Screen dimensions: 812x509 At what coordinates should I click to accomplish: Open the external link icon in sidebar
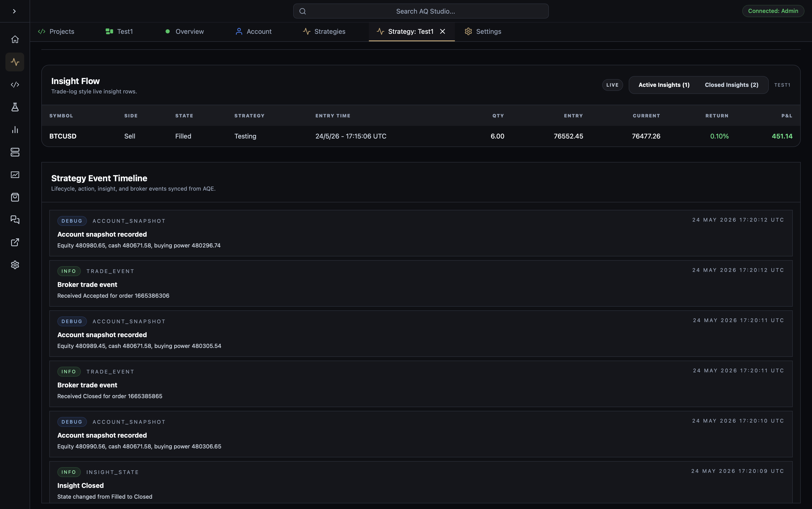point(15,242)
